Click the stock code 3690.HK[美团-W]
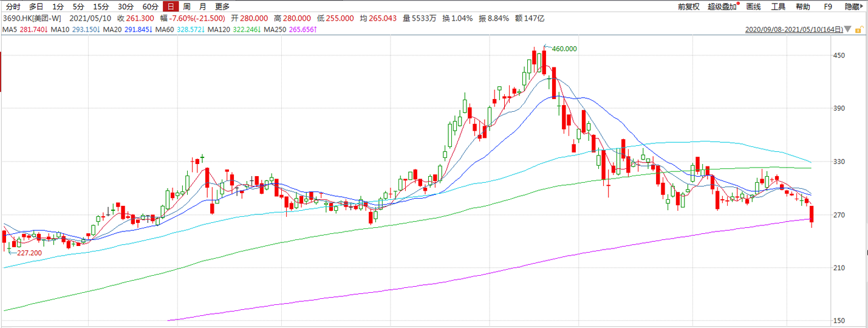Viewport: 868px width, 328px height. click(32, 18)
